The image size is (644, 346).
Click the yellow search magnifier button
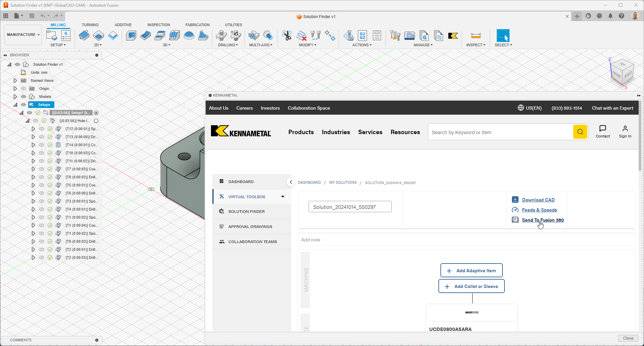tap(580, 132)
